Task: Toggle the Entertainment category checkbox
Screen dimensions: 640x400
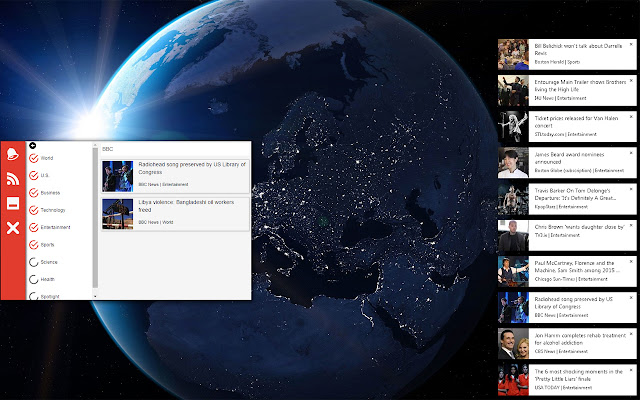Action: [33, 227]
